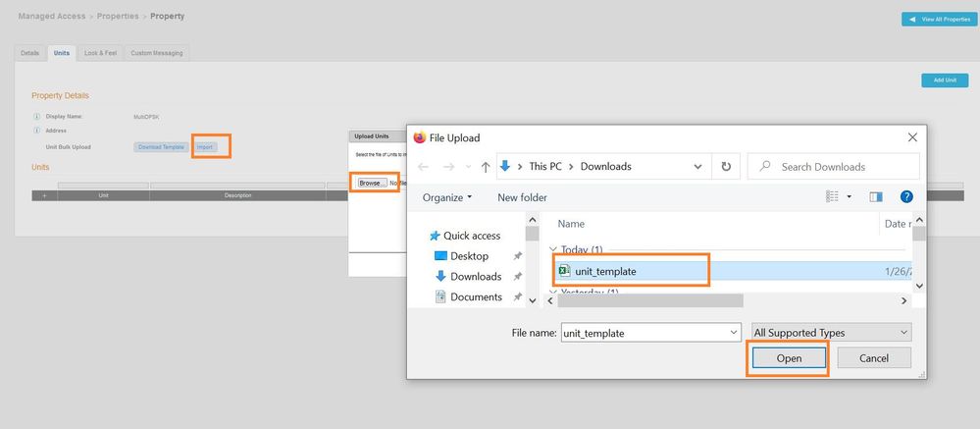Click the up arrow to parent folder

point(485,167)
